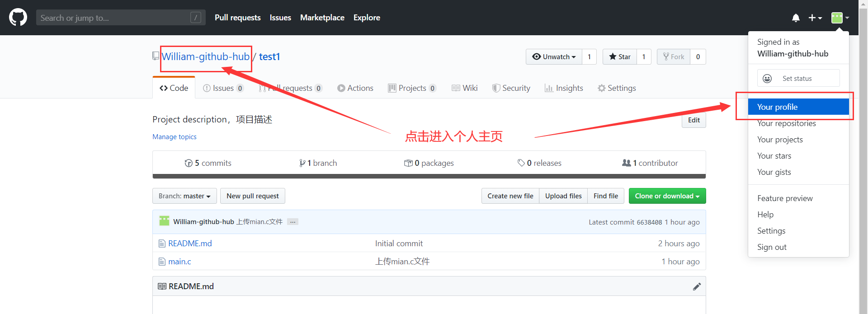This screenshot has height=314, width=868.
Task: Open the plus create-new dropdown
Action: click(815, 18)
